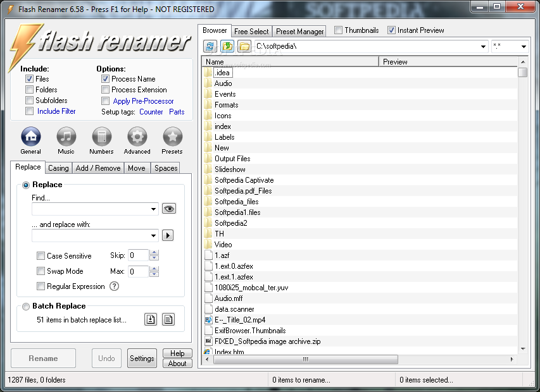Increase the Skip value with up arrow
The image size is (540, 392).
tap(154, 252)
